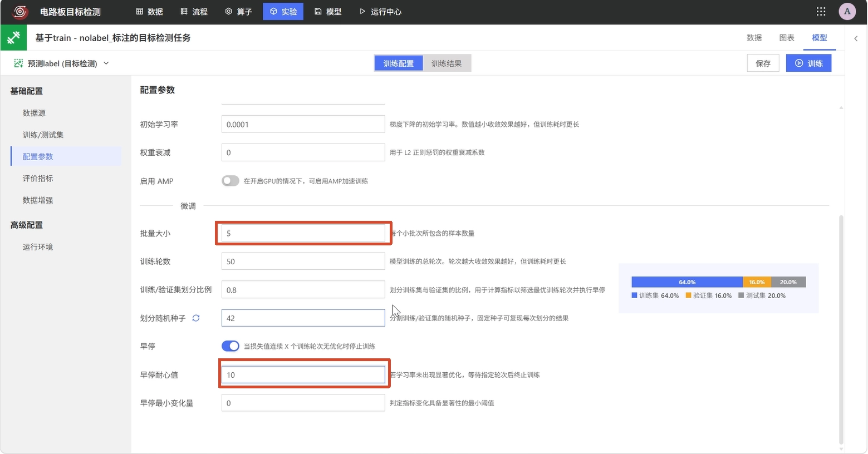868x454 pixels.
Task: Select 配置参数 in the sidebar
Action: click(x=66, y=156)
